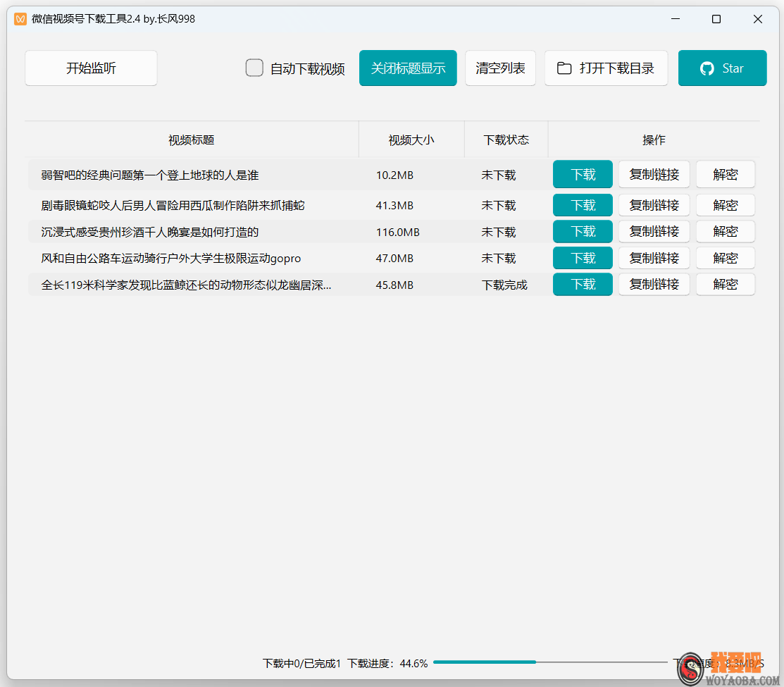This screenshot has width=784, height=687.
Task: Copy link for the 剧毒眼镜蛇 video
Action: (654, 205)
